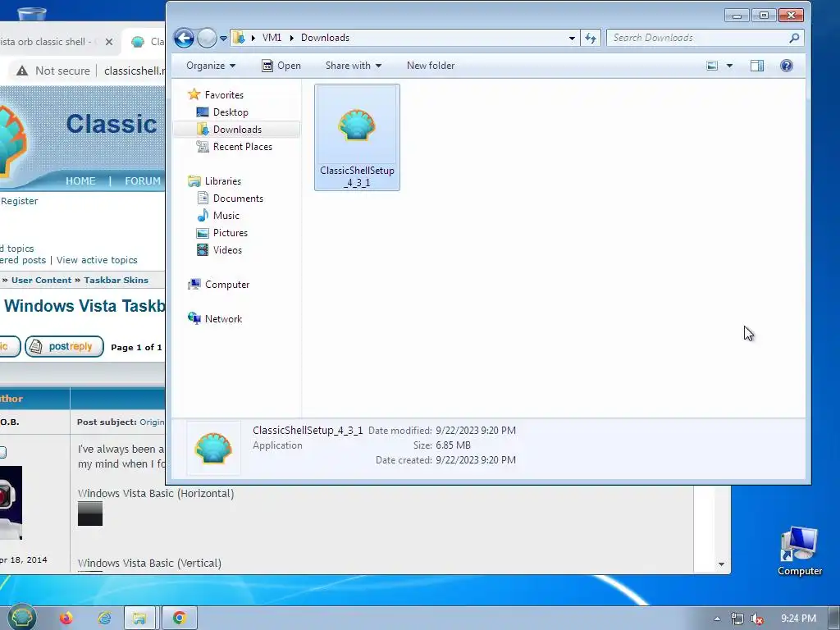This screenshot has width=840, height=630.
Task: Click the Refresh button beside address bar
Action: [x=591, y=38]
